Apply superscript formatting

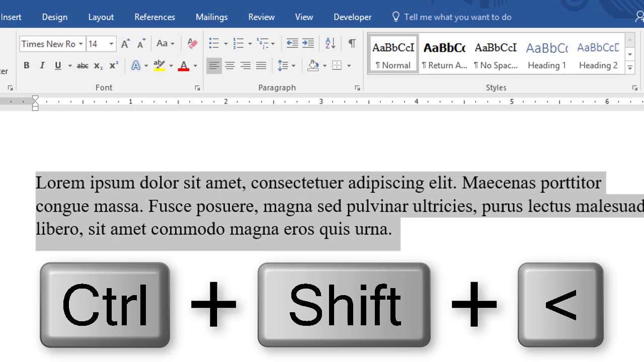[x=114, y=66]
